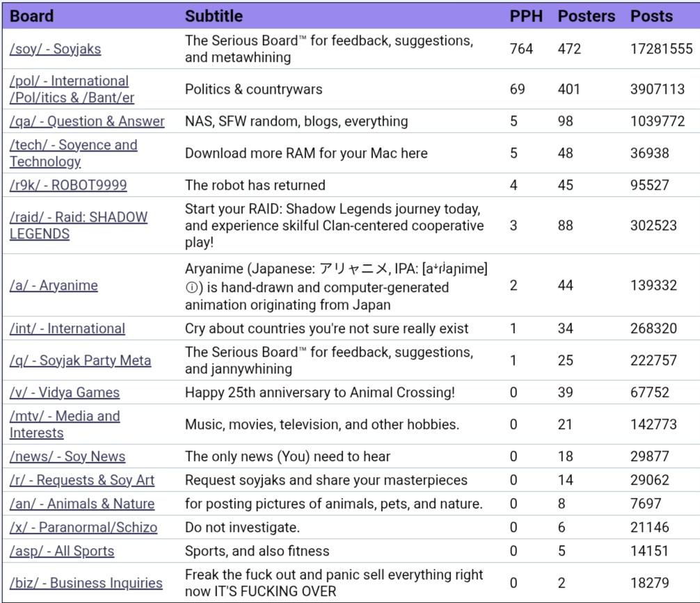Viewport: 700px width, 603px height.
Task: Open the /pol/ International Politics board link
Action: pos(72,89)
